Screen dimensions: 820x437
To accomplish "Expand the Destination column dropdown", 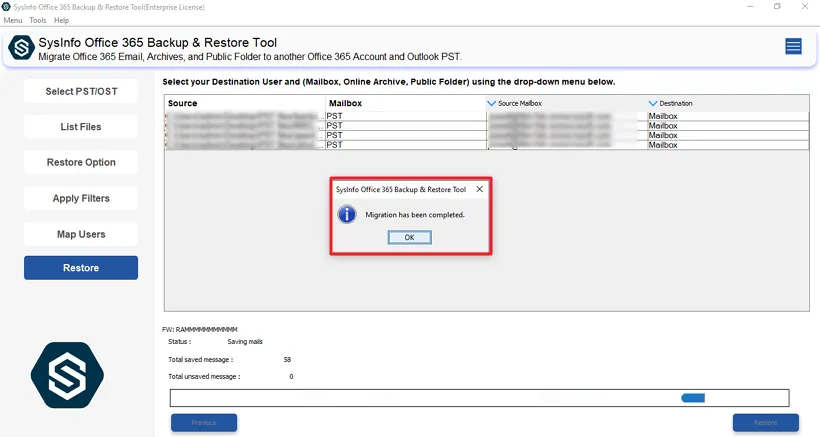I will tap(653, 104).
